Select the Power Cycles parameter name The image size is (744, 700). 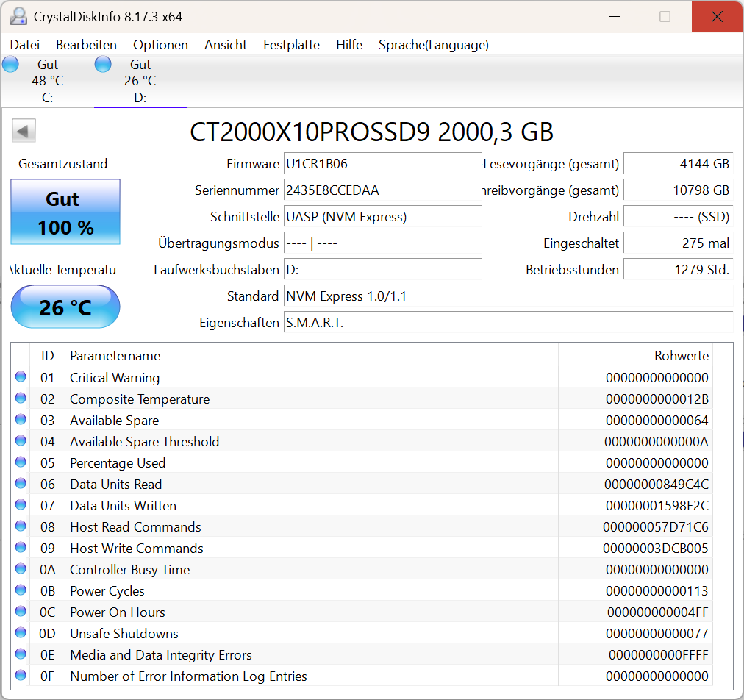[107, 591]
